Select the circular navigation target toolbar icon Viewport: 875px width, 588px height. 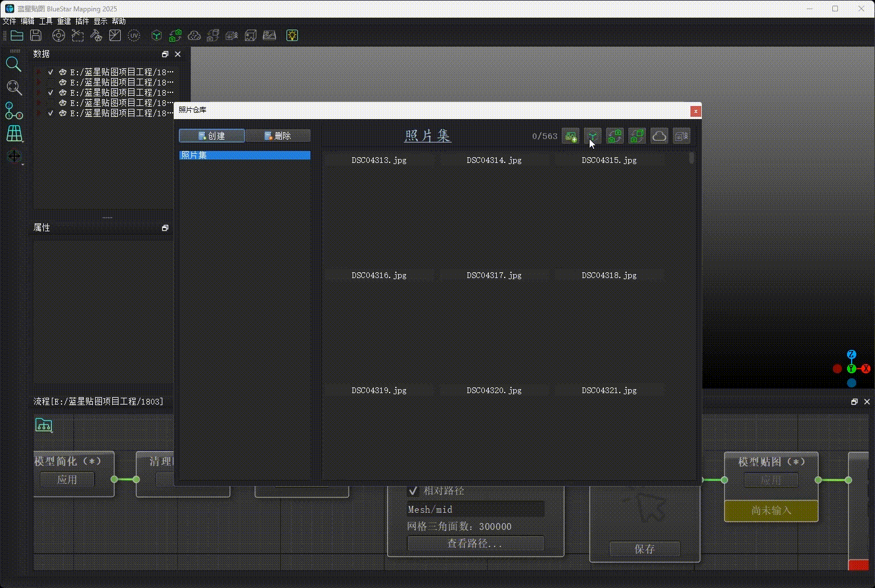(59, 35)
